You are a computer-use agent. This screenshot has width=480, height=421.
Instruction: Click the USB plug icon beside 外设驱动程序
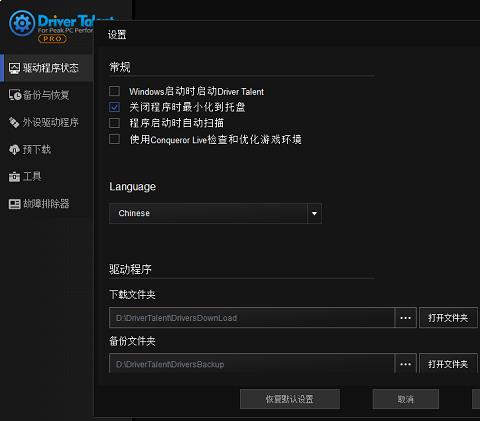[14, 122]
